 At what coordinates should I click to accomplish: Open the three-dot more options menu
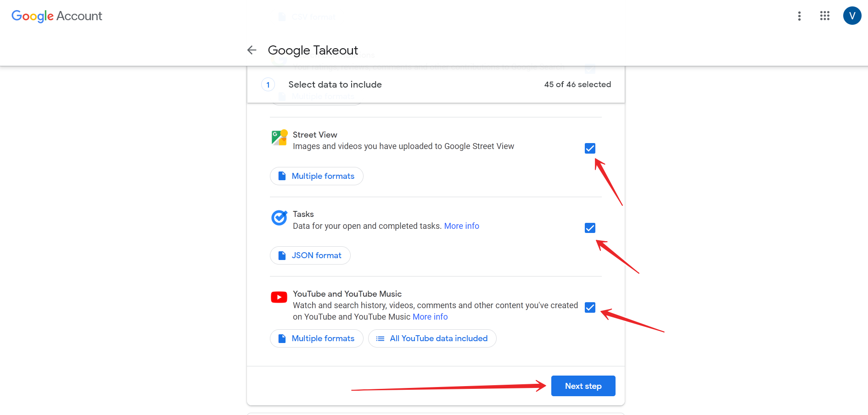[x=799, y=16]
